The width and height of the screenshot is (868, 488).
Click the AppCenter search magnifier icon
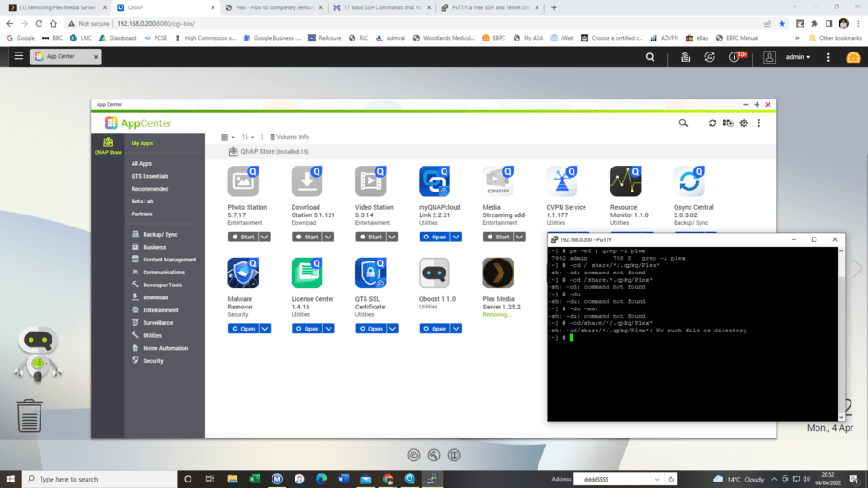[683, 123]
